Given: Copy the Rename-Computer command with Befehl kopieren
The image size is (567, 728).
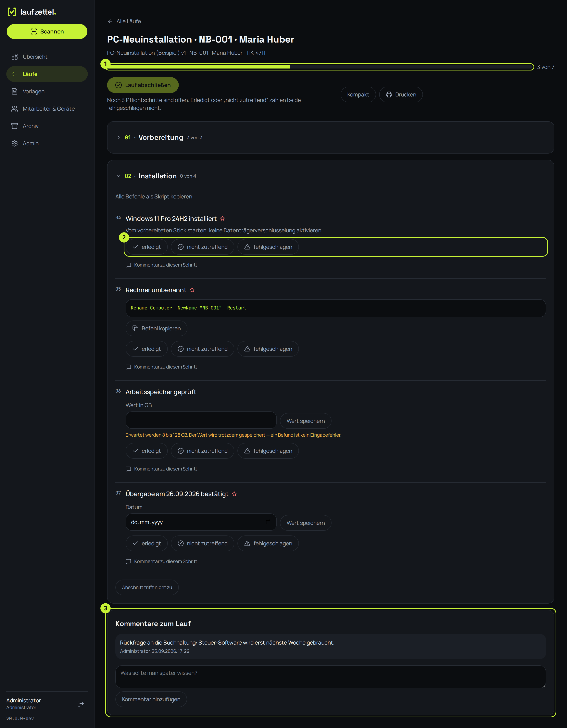Looking at the screenshot, I should [x=156, y=329].
